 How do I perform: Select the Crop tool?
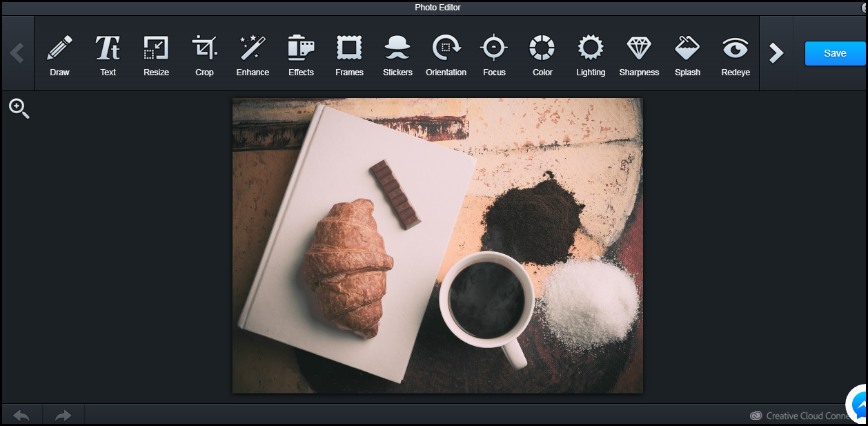click(204, 54)
